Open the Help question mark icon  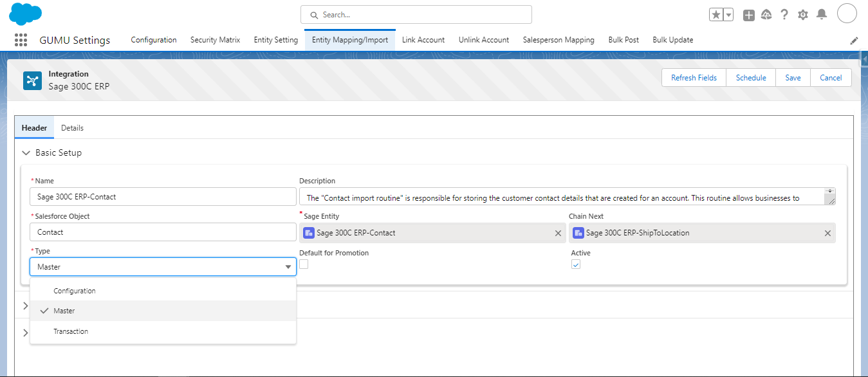click(784, 15)
